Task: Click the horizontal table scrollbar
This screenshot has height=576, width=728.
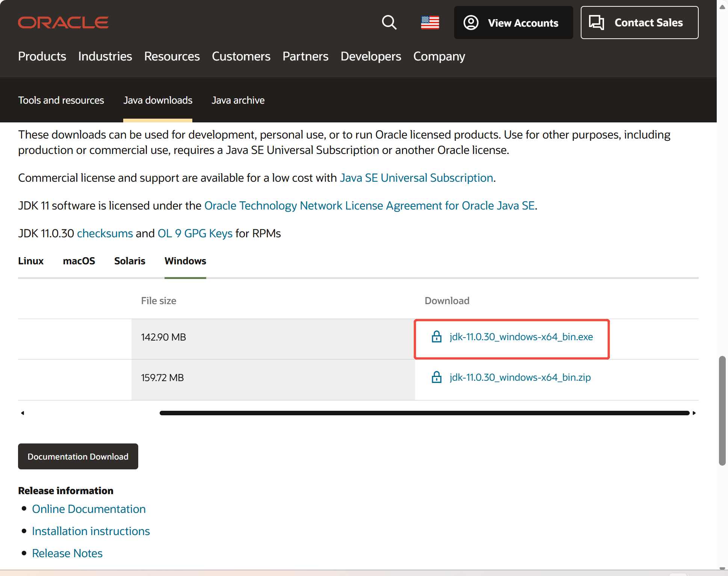Action: coord(424,413)
